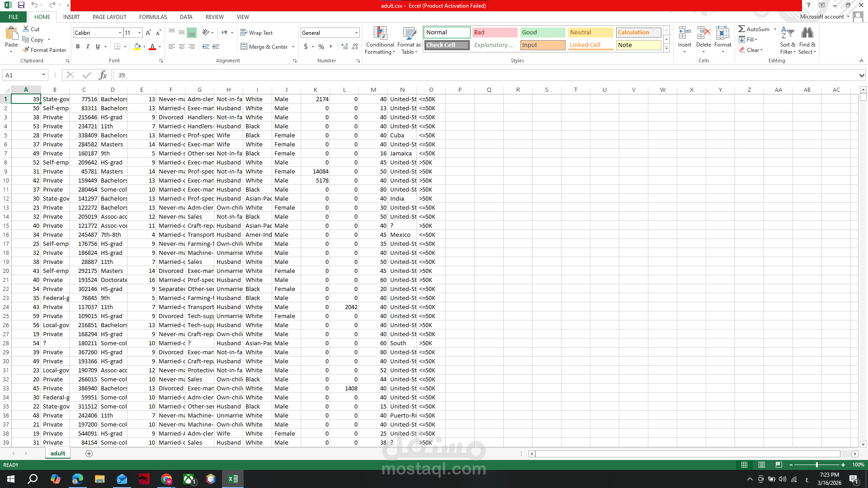The image size is (868, 488).
Task: Click the Increase Decimal icon
Action: tap(344, 47)
